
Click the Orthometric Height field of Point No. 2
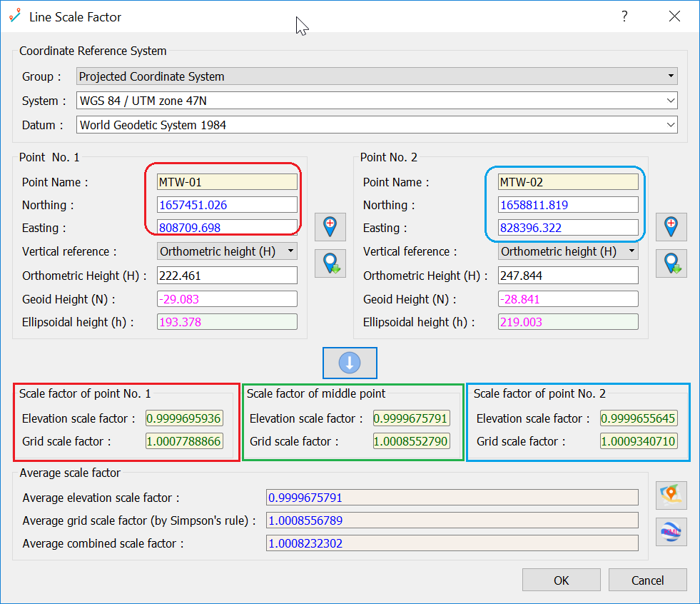pyautogui.click(x=568, y=275)
